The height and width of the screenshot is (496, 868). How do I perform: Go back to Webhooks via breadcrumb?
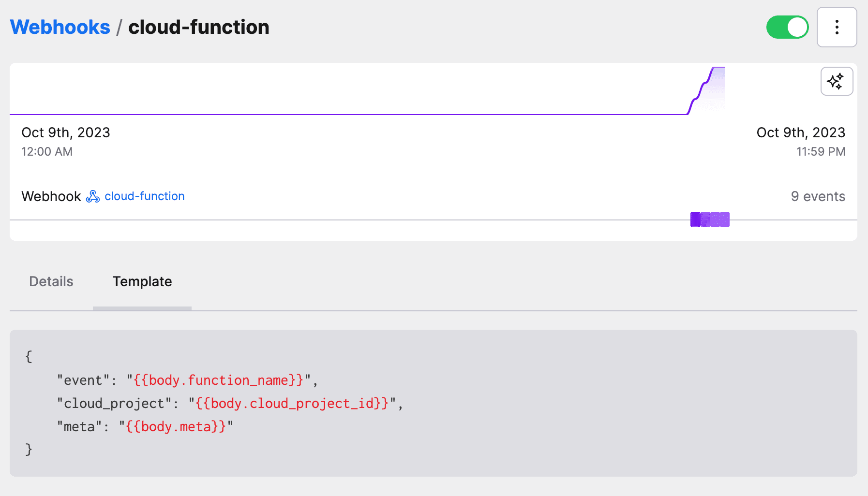coord(60,27)
